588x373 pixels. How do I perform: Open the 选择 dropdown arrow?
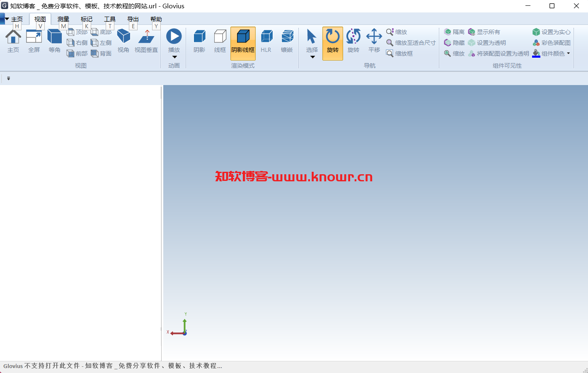point(312,57)
